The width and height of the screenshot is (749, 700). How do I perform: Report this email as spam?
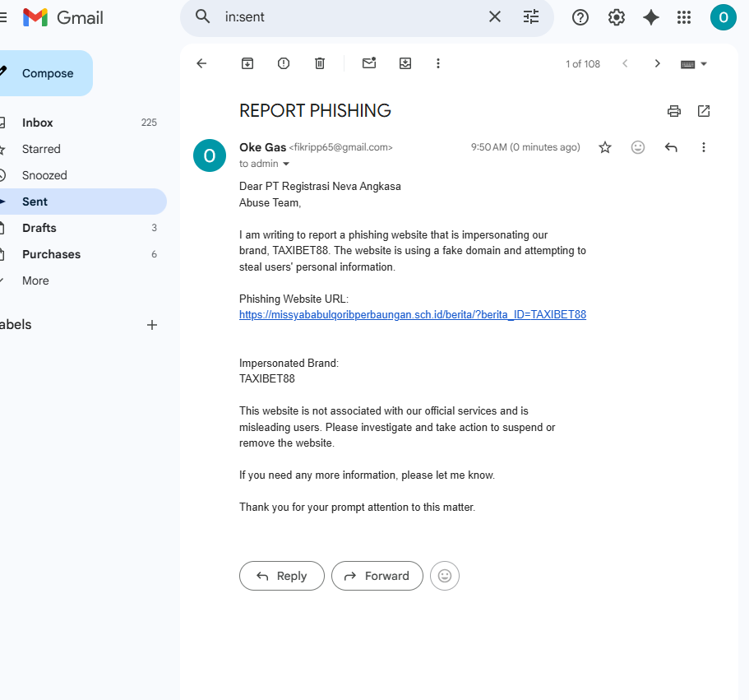[x=284, y=63]
